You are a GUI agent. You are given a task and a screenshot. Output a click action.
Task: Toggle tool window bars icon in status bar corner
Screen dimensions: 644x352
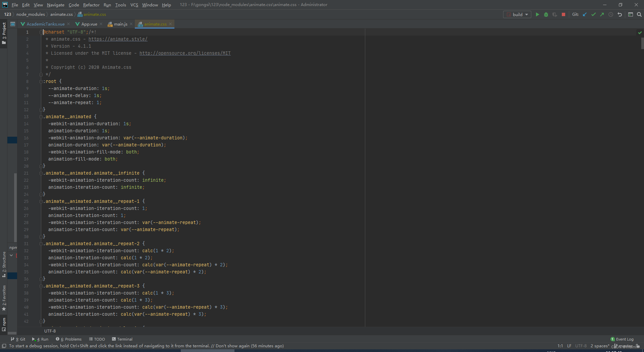(x=4, y=346)
